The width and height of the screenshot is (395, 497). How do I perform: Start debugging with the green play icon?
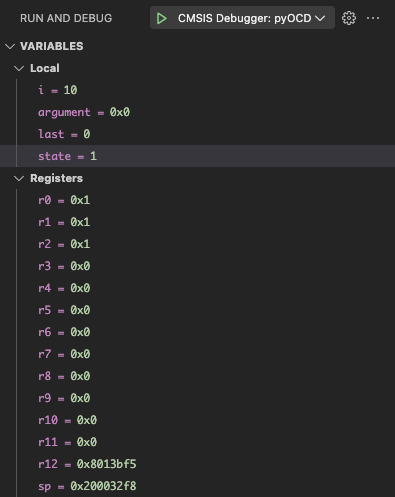pos(162,18)
